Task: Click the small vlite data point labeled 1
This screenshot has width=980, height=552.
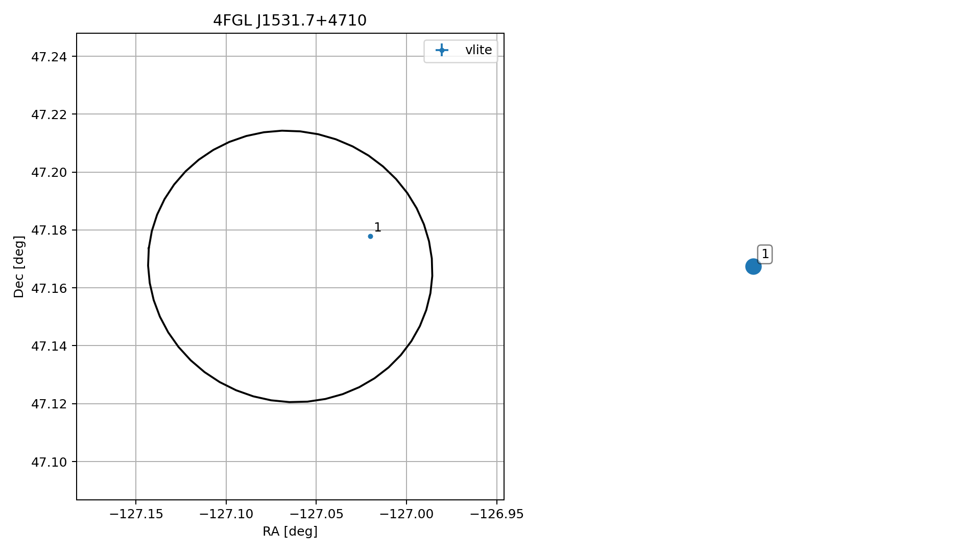Action: point(370,236)
